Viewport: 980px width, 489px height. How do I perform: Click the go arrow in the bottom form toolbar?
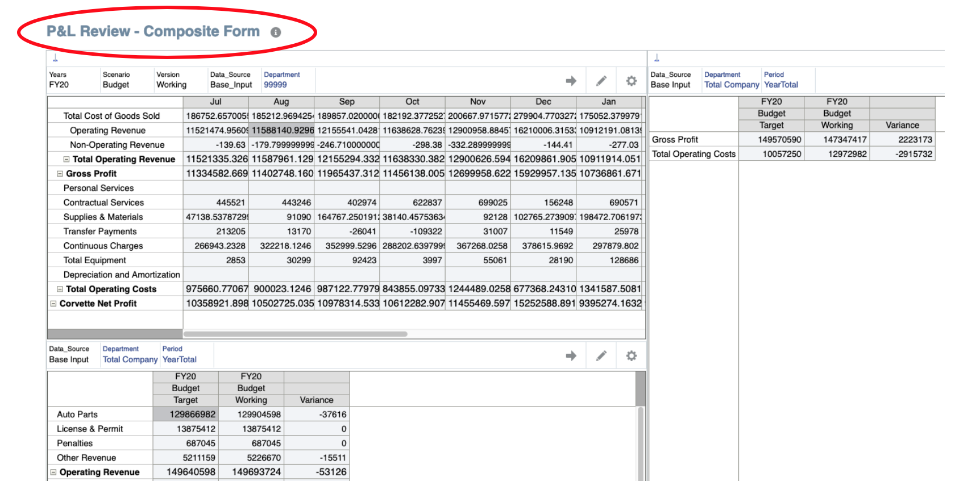571,355
